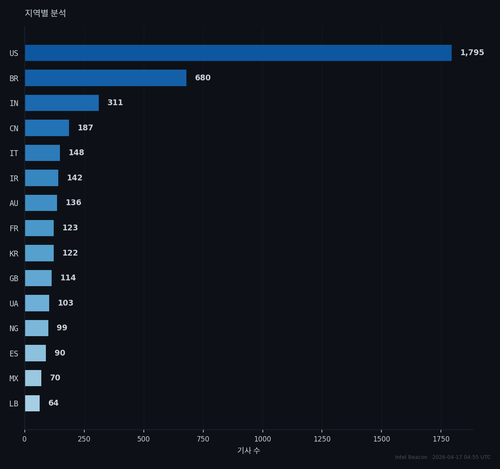
Task: Select the IT bar valued 148
Action: pos(43,153)
